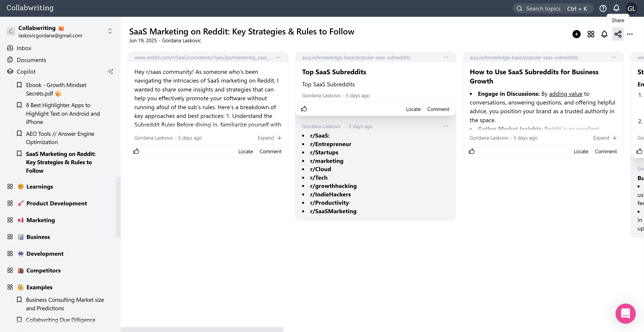The image size is (644, 332).
Task: Click the topic notification bell icon
Action: 604,34
